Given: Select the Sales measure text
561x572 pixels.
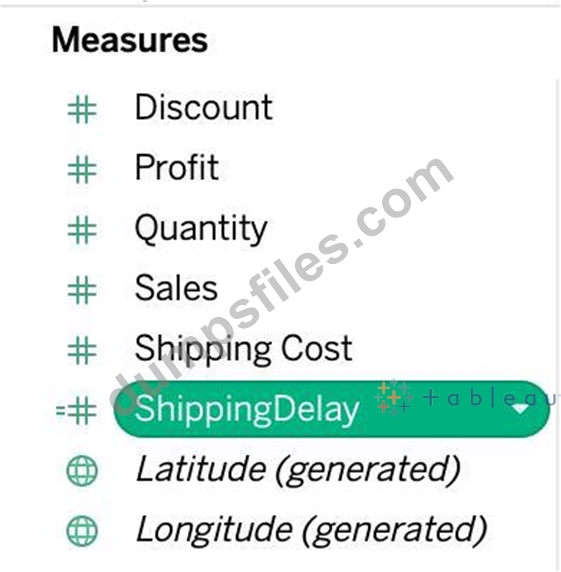Looking at the screenshot, I should point(176,288).
